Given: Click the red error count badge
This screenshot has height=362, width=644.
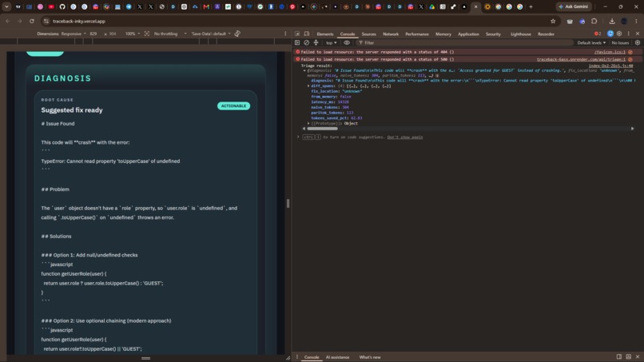Looking at the screenshot, I should point(598,34).
